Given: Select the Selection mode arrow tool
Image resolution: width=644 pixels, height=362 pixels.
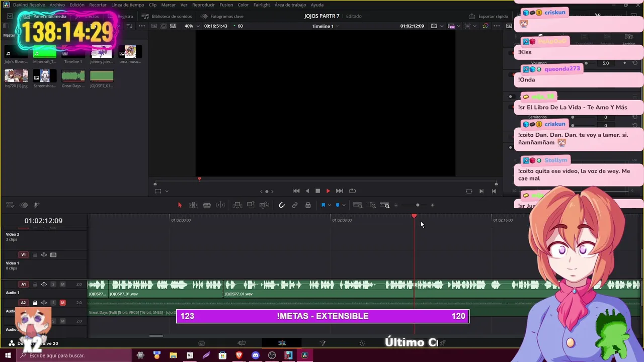Looking at the screenshot, I should click(x=180, y=205).
